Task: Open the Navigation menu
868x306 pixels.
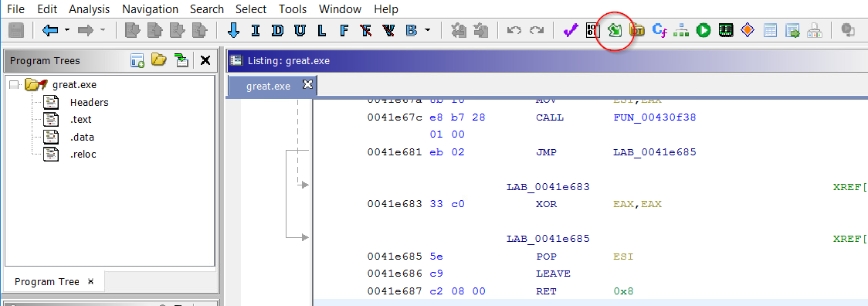Action: pyautogui.click(x=150, y=9)
